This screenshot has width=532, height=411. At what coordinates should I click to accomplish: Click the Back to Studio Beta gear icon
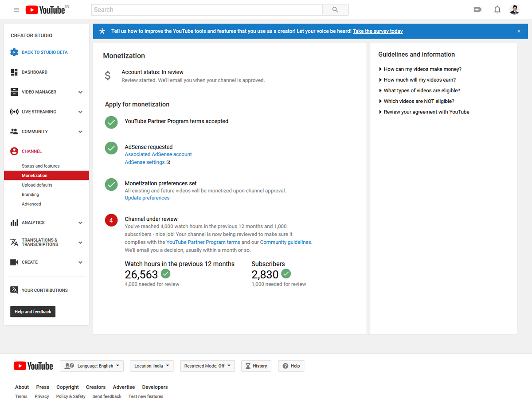[x=14, y=52]
